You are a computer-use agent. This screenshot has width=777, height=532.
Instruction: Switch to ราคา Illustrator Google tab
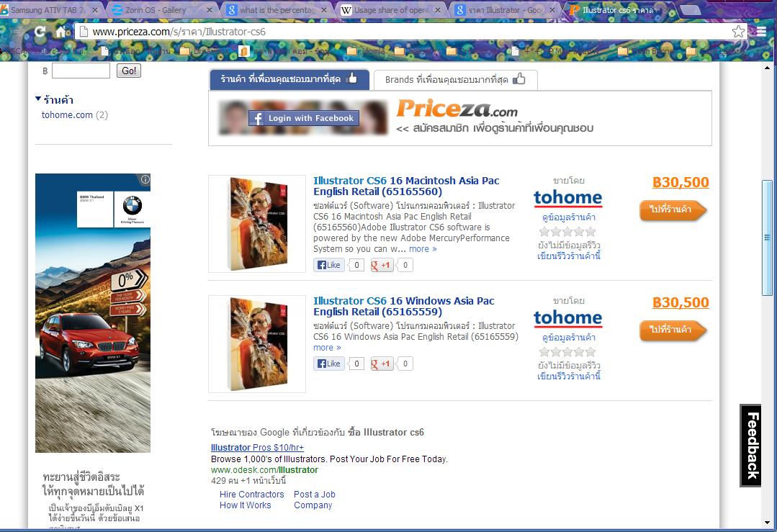500,10
